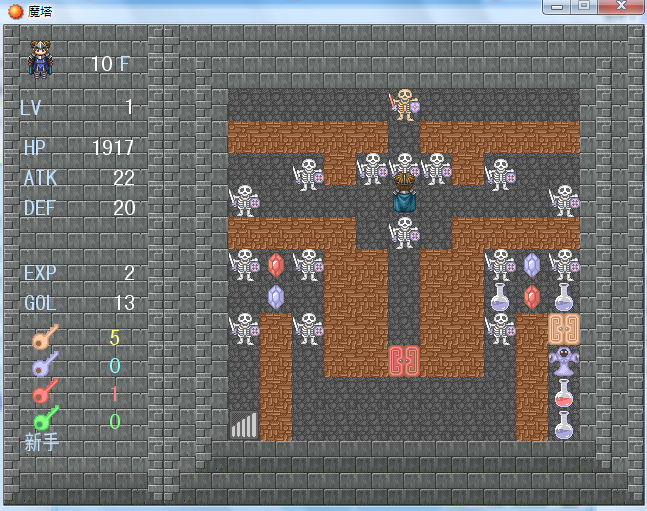Click the HP value "1917"
This screenshot has width=647, height=511.
click(x=113, y=147)
